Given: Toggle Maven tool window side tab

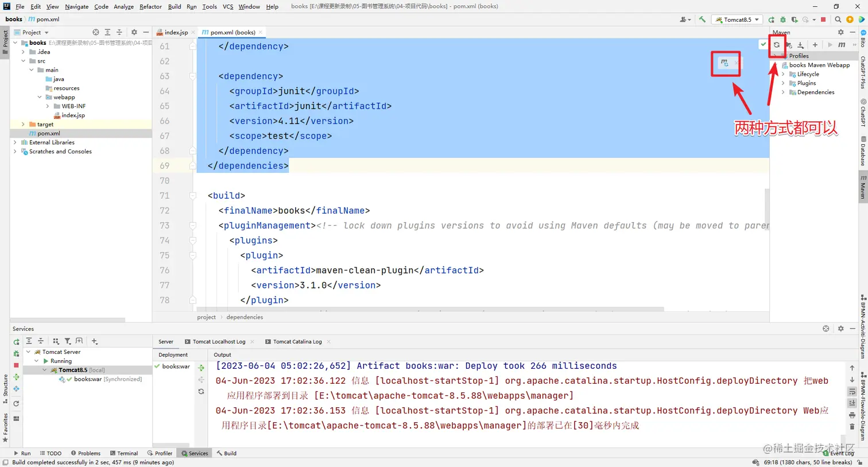Looking at the screenshot, I should point(863,187).
